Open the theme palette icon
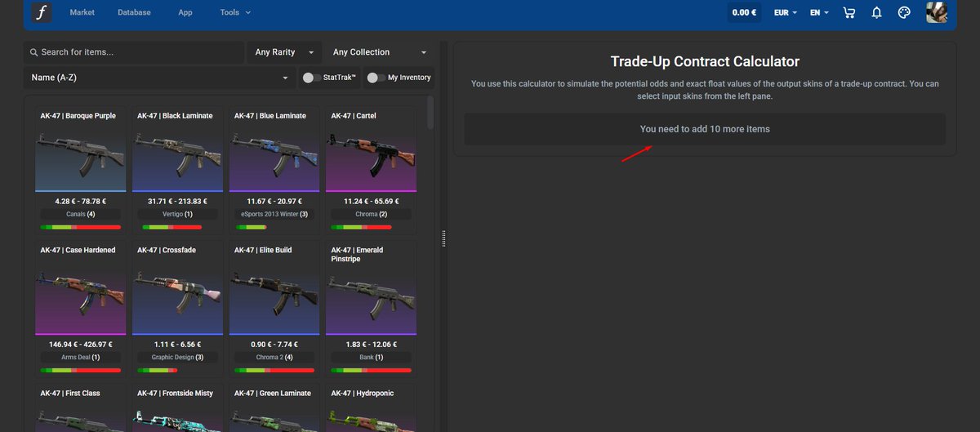Image resolution: width=980 pixels, height=432 pixels. (x=903, y=12)
